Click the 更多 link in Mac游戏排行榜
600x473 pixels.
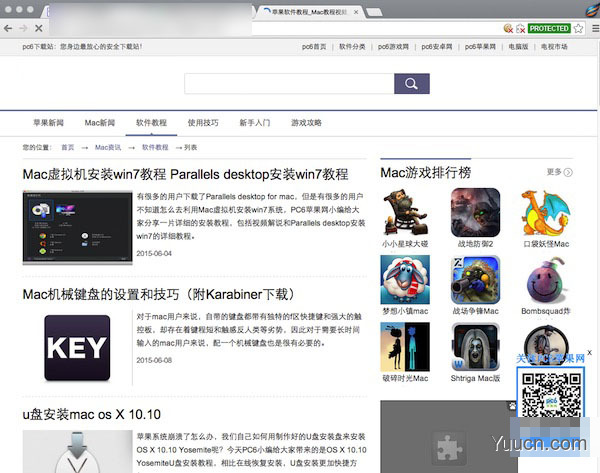(x=559, y=172)
